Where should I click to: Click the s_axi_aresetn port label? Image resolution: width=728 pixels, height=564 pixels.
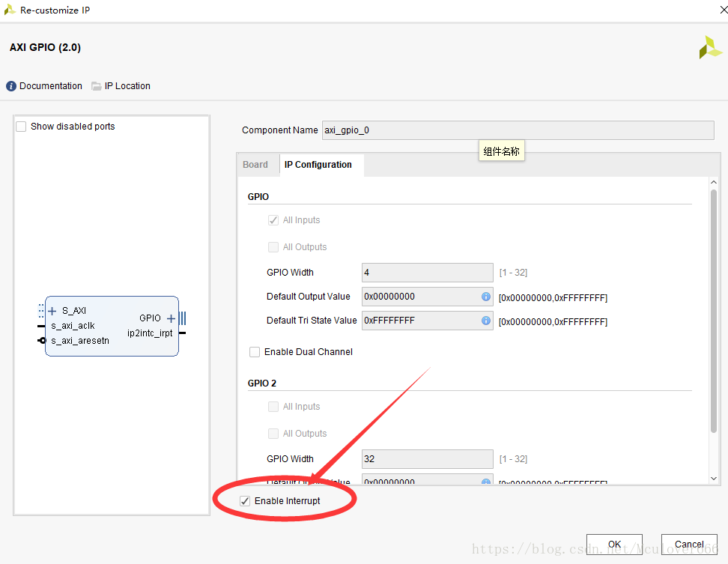pos(80,341)
